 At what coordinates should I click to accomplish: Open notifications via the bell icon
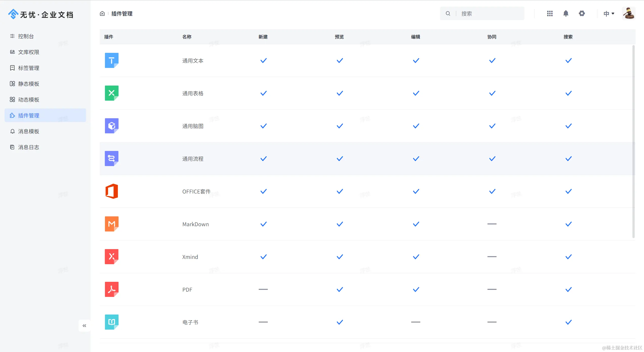[566, 14]
